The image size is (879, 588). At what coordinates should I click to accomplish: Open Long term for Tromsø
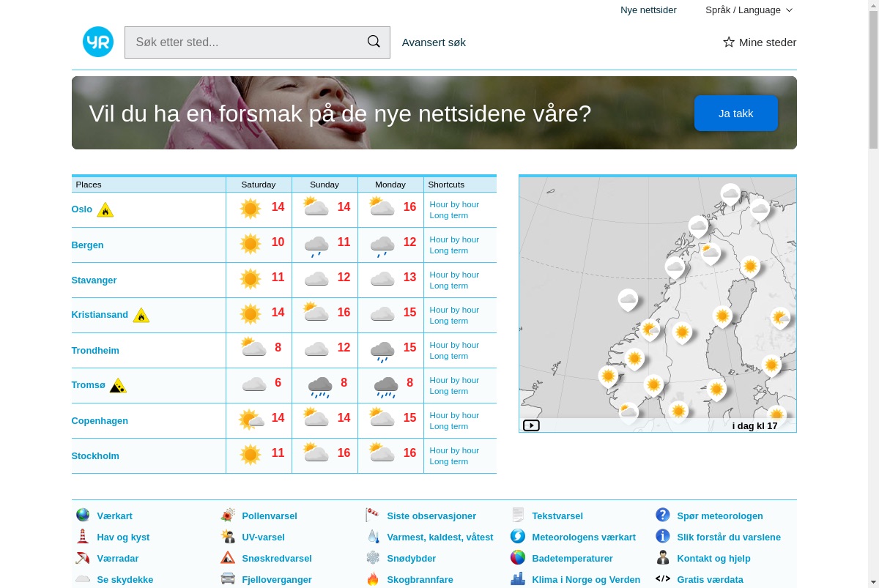point(449,391)
